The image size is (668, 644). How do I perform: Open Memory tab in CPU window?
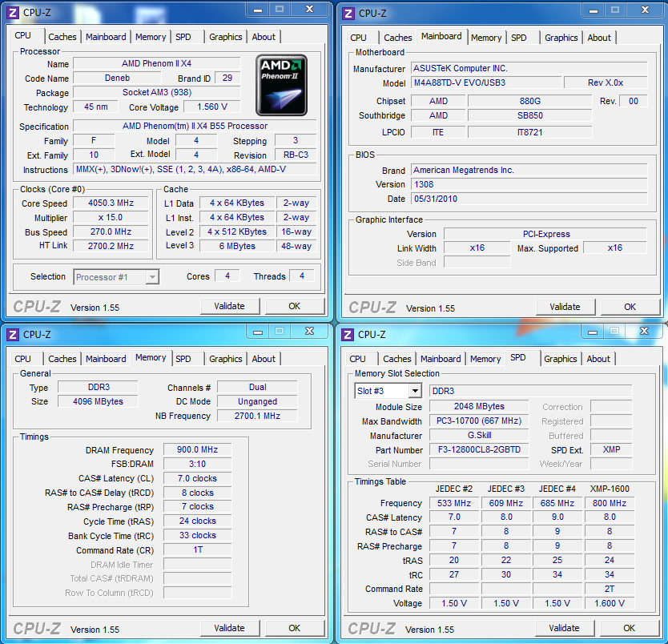pyautogui.click(x=151, y=37)
